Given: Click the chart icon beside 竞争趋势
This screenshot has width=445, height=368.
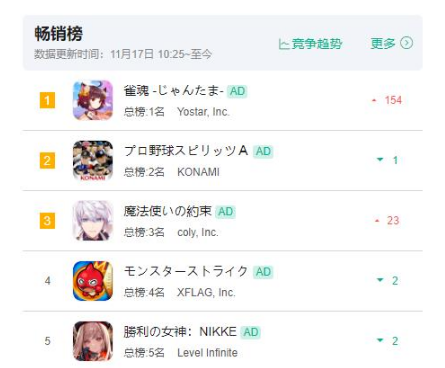Looking at the screenshot, I should coord(284,44).
